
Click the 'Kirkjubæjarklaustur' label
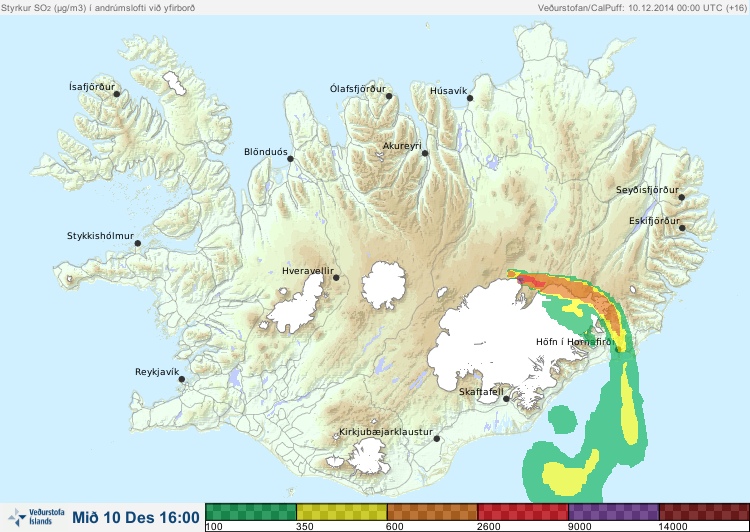click(x=386, y=432)
